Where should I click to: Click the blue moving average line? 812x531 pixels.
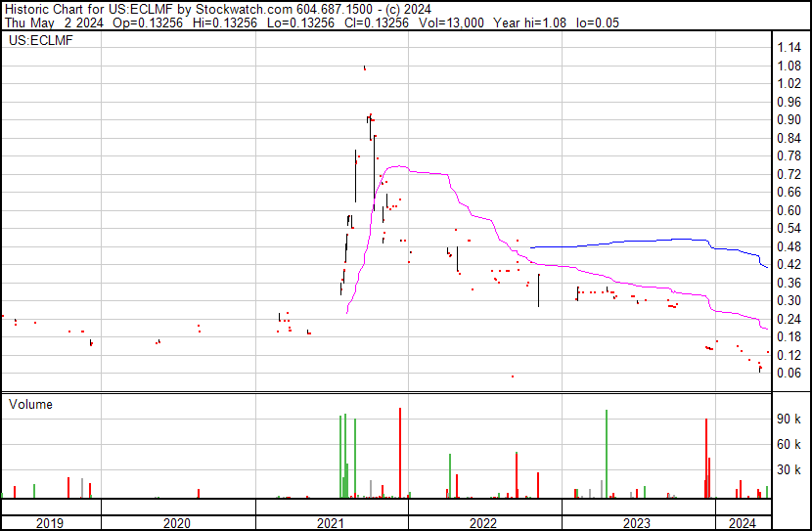648,241
